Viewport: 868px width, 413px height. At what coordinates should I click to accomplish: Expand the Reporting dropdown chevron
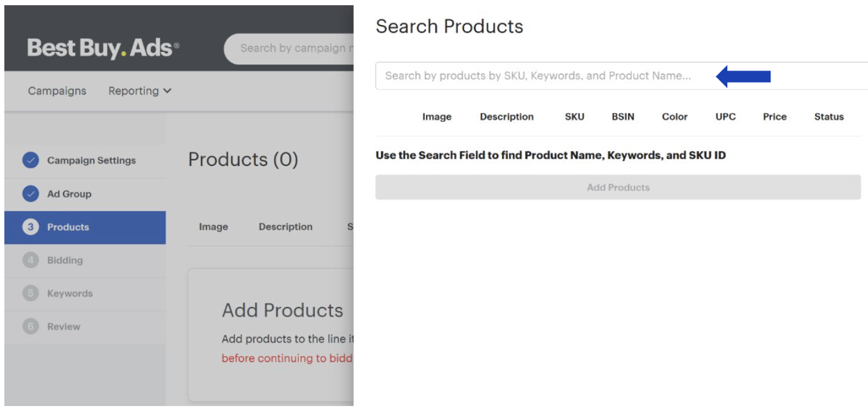pos(167,91)
